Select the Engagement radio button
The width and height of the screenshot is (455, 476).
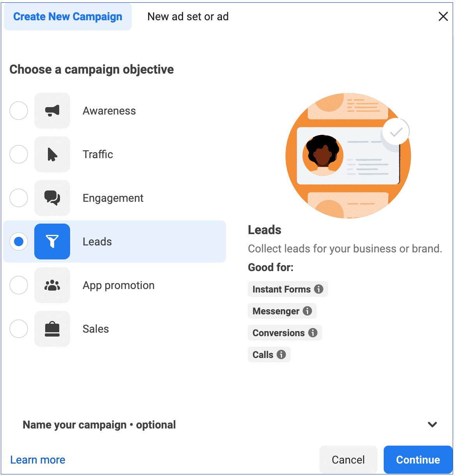[x=19, y=198]
